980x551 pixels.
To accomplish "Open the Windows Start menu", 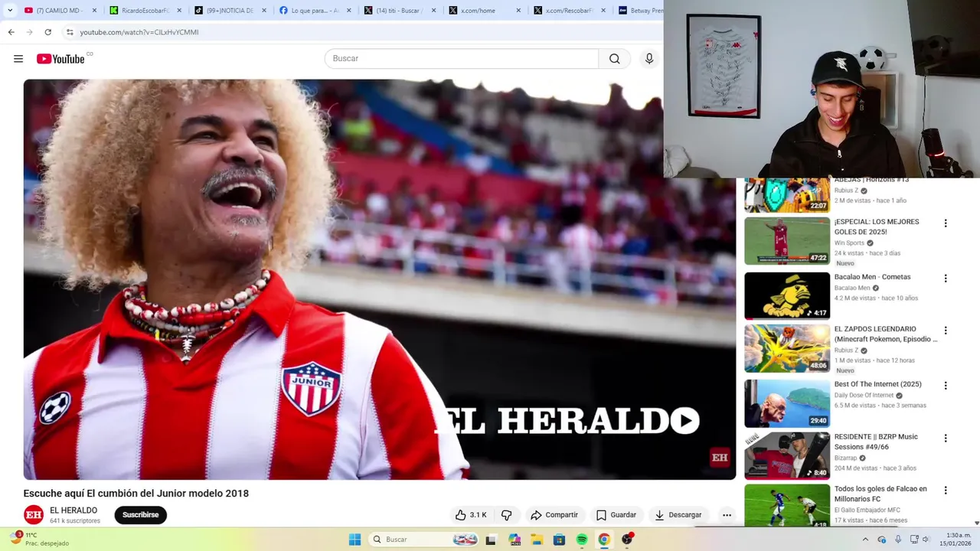I will [354, 540].
